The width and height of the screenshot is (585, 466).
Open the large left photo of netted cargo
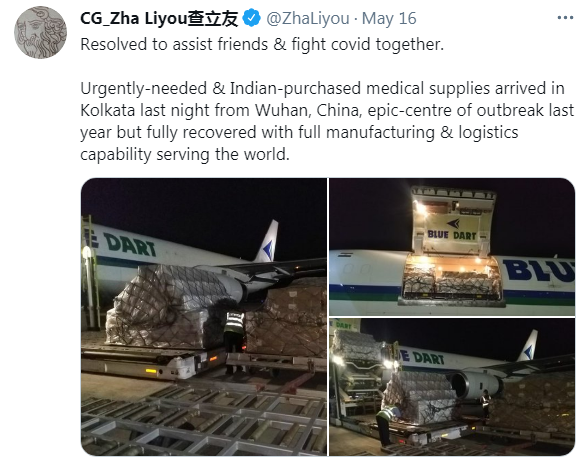coord(204,317)
